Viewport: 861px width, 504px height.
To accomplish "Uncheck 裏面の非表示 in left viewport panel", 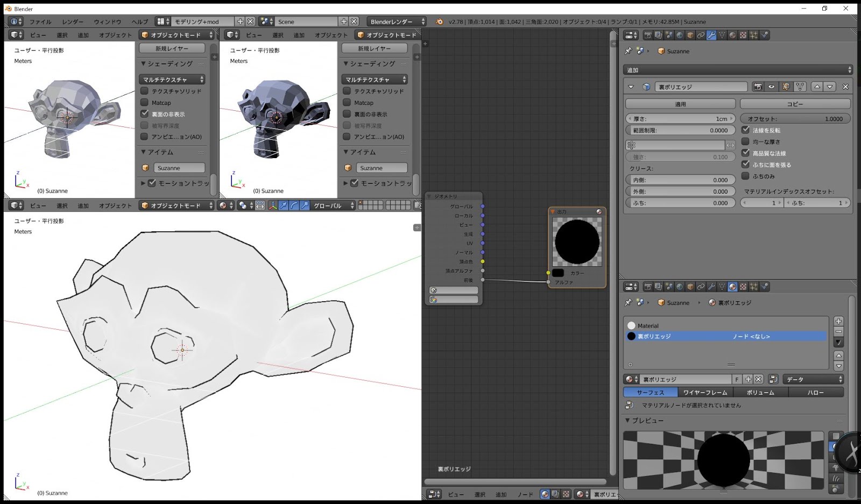I will click(144, 113).
